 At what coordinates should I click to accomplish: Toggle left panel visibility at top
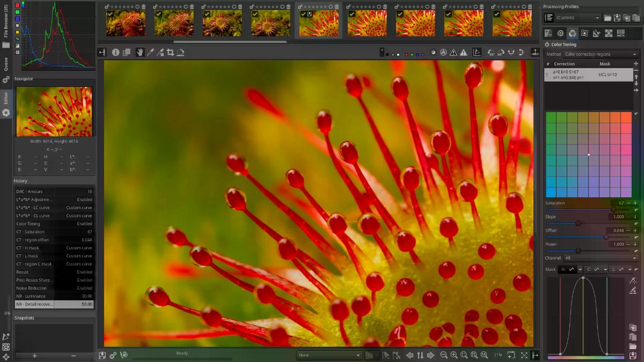(x=102, y=52)
